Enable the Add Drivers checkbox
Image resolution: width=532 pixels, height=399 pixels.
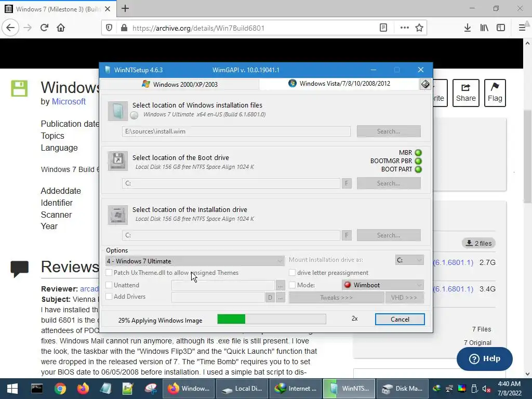click(x=109, y=297)
